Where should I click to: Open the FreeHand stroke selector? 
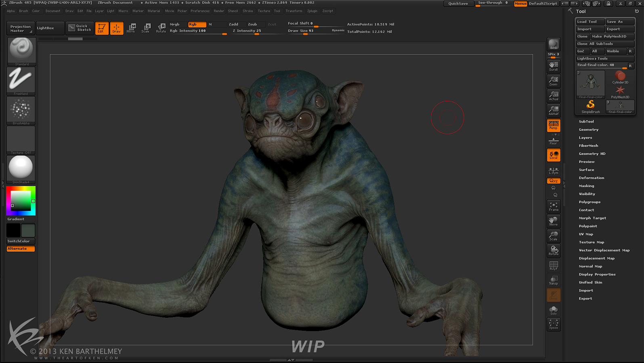[21, 81]
